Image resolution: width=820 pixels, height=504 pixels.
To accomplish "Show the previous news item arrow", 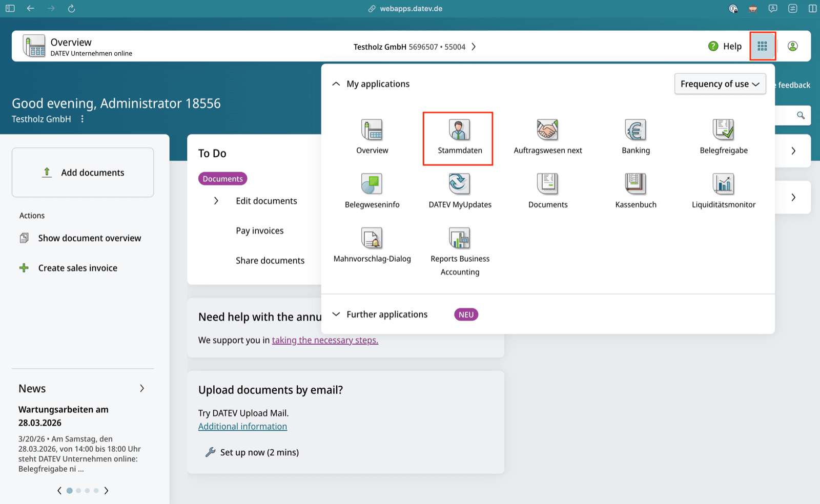I will coord(59,491).
